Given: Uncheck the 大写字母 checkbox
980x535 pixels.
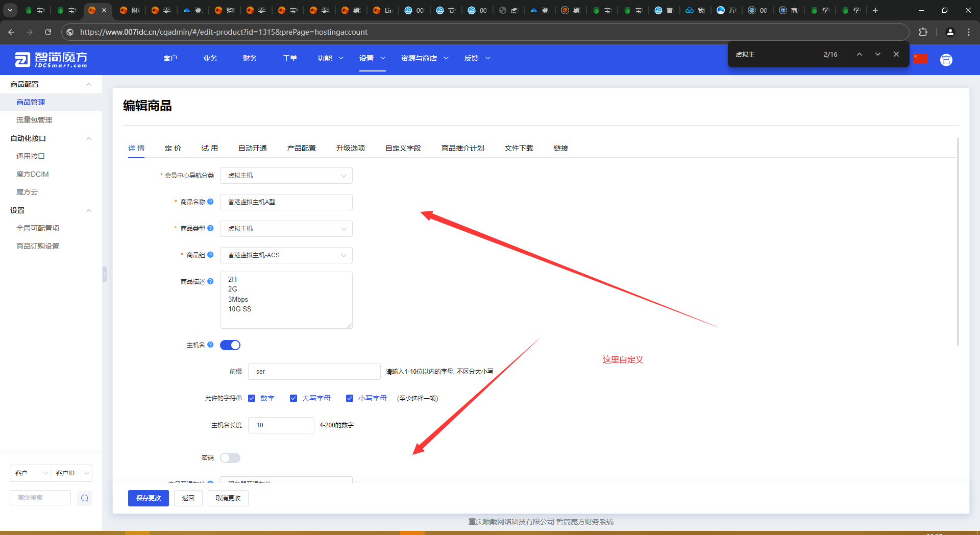Looking at the screenshot, I should point(293,398).
